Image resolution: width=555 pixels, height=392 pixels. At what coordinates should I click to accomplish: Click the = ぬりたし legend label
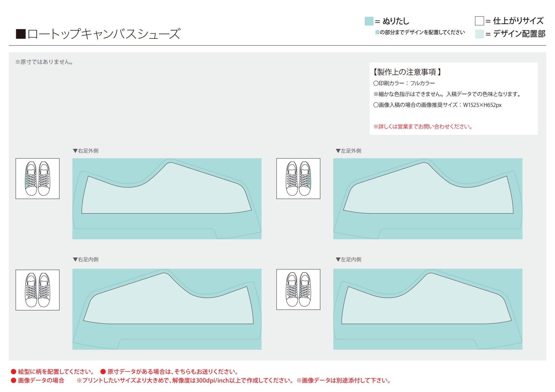(392, 21)
